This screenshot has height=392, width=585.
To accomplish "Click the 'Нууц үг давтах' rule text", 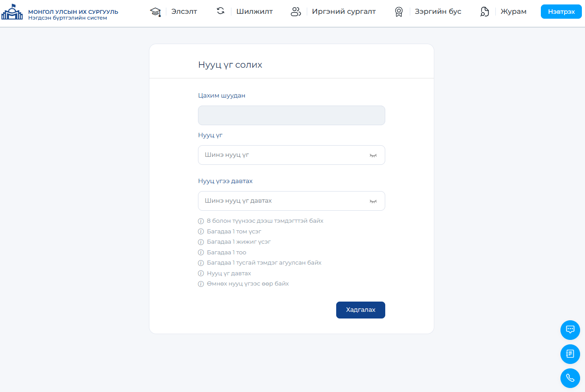I will pos(229,274).
